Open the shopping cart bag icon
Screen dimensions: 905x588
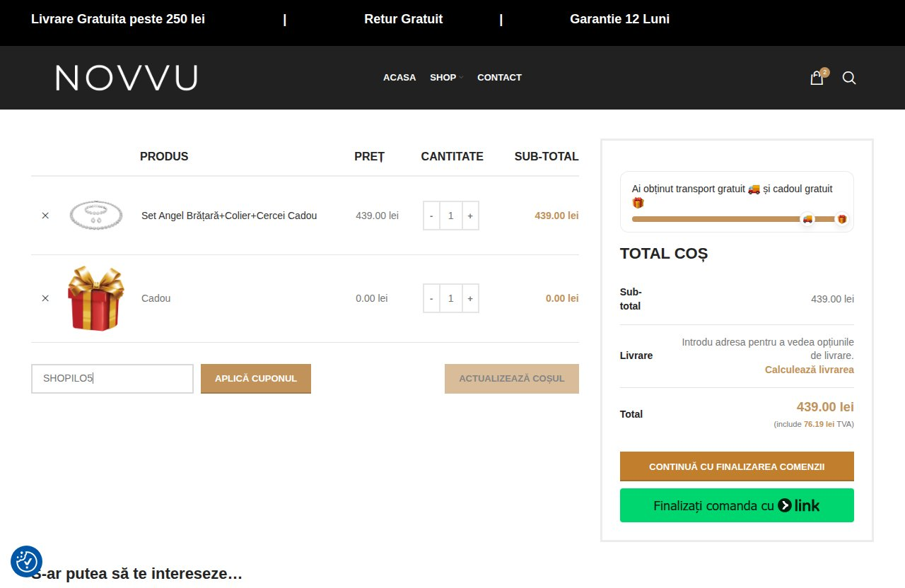(x=817, y=78)
